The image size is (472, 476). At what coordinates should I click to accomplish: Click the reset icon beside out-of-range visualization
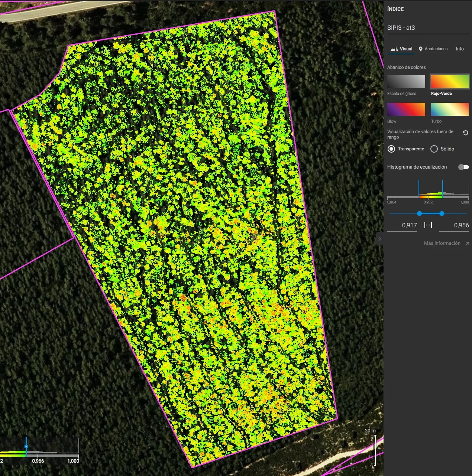click(465, 133)
